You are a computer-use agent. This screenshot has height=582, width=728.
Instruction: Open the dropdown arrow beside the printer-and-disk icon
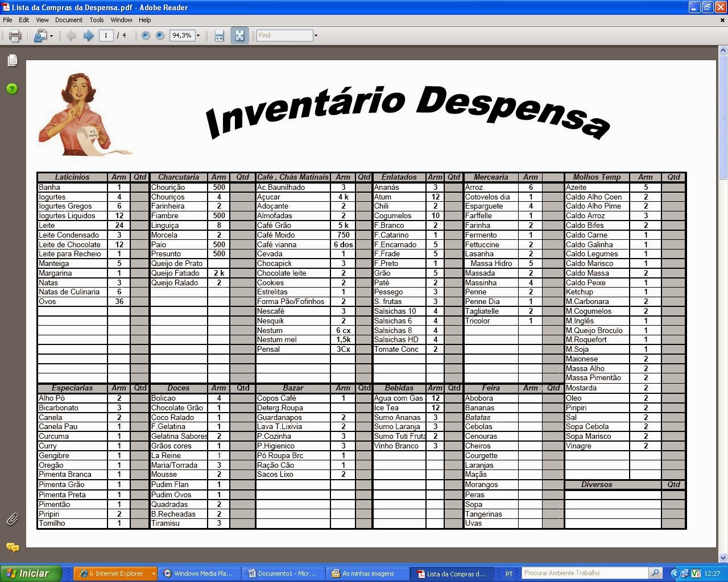(51, 36)
